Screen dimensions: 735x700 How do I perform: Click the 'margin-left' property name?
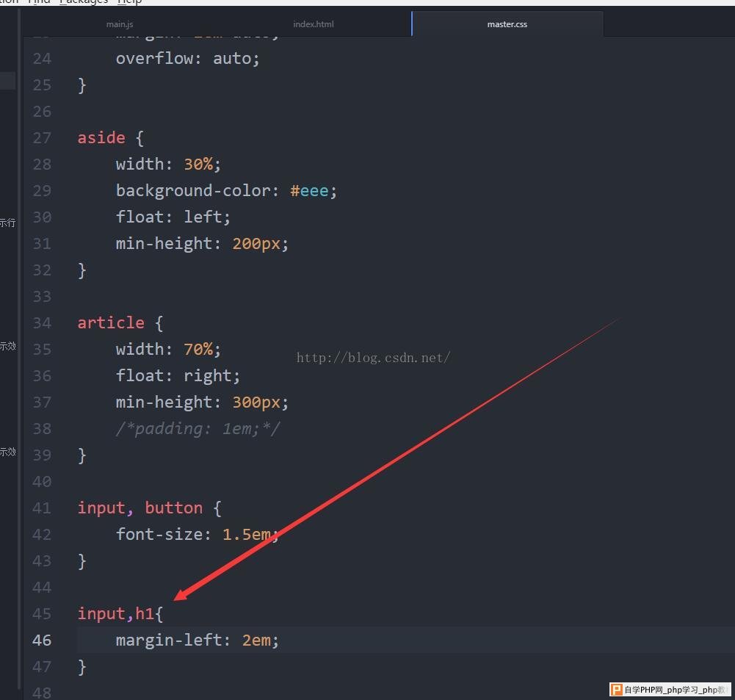point(169,641)
